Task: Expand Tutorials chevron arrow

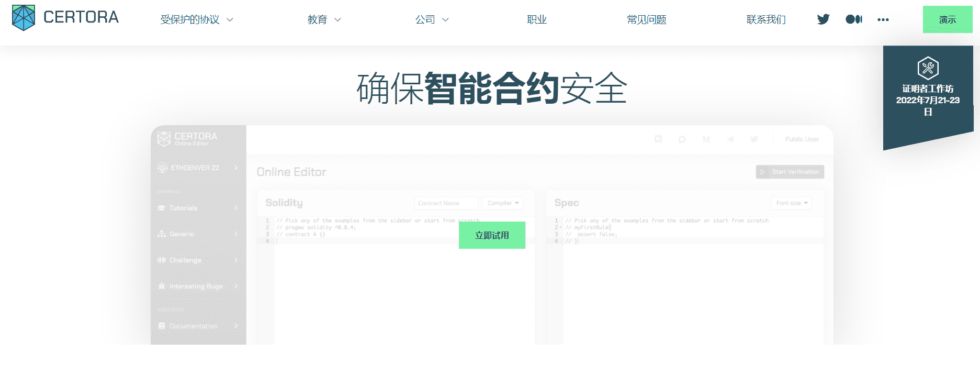Action: [x=236, y=208]
